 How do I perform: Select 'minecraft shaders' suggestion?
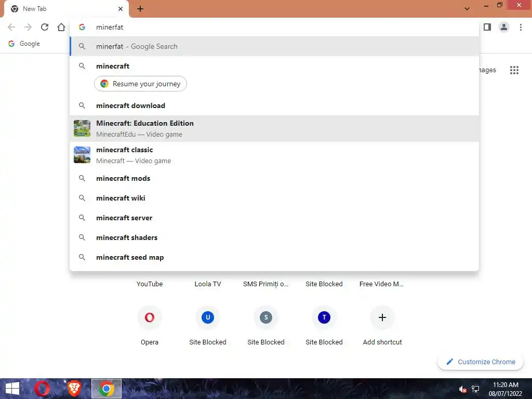[x=274, y=237]
